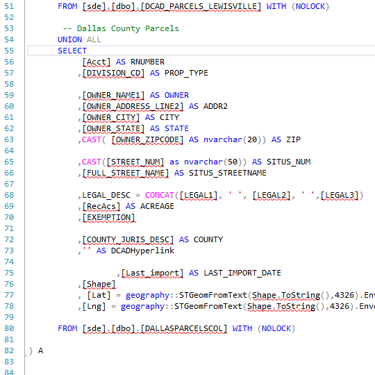The width and height of the screenshot is (375, 375).
Task: Select the DCAD_PARCELS_LEWISVILLE table name
Action: coord(201,7)
